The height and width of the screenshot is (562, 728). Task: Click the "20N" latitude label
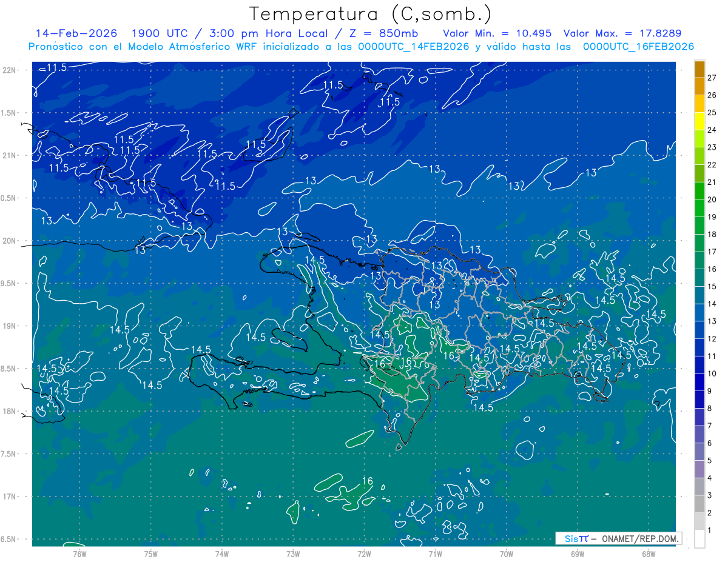coord(10,241)
